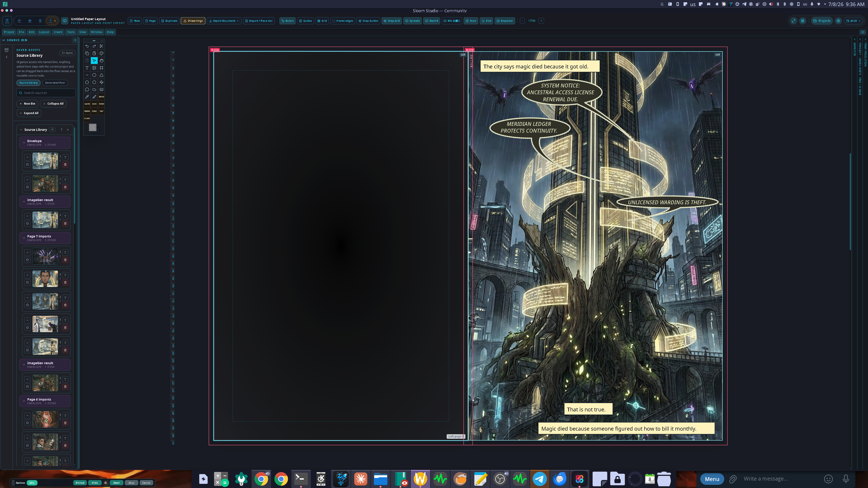Pick the Hand pan tool
Image resolution: width=868 pixels, height=488 pixels.
tap(101, 61)
